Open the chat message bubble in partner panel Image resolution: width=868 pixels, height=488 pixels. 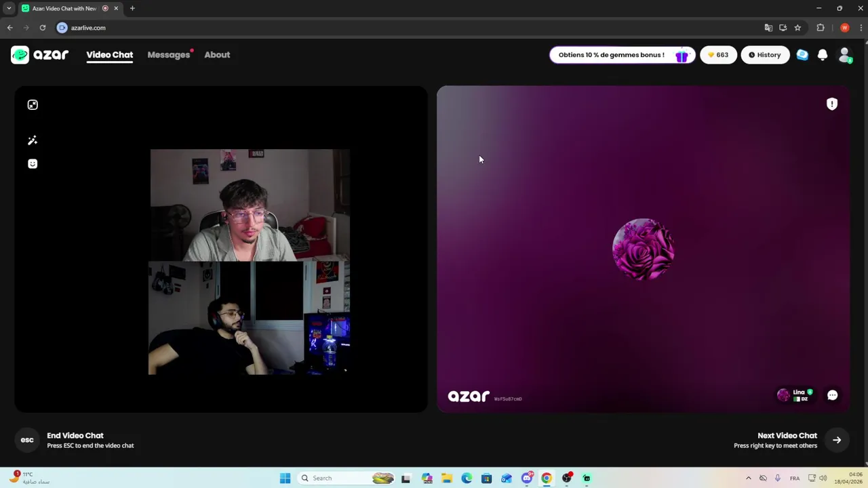(x=833, y=395)
